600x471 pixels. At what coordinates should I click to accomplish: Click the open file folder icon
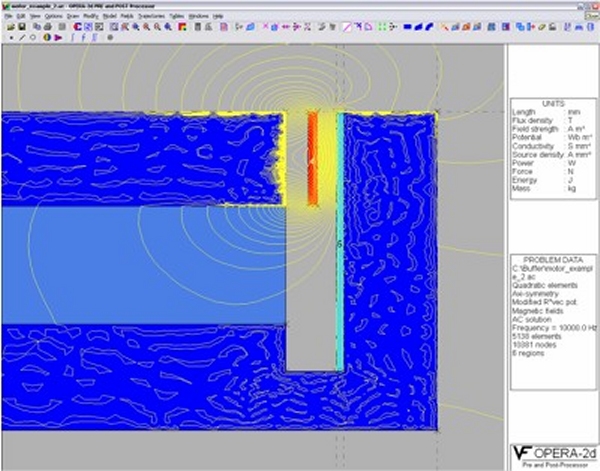[8, 27]
